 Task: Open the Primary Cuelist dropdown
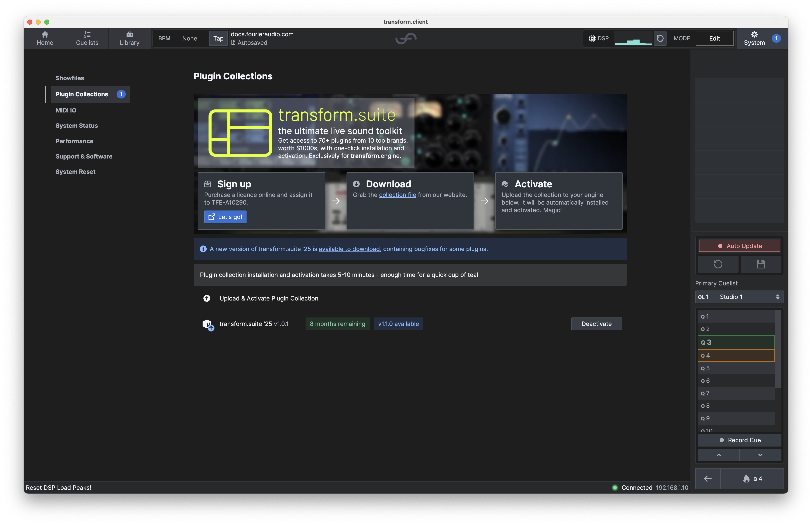pos(739,297)
